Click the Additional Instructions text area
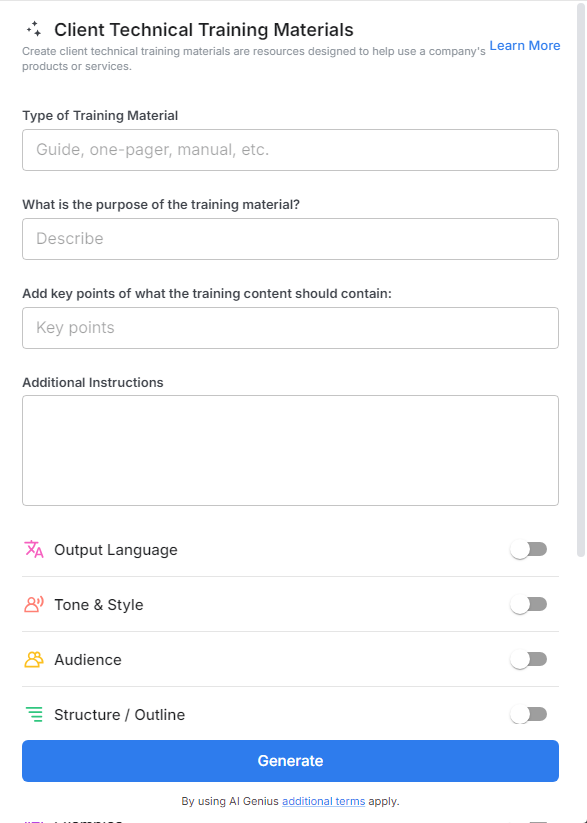This screenshot has height=823, width=587. 290,449
